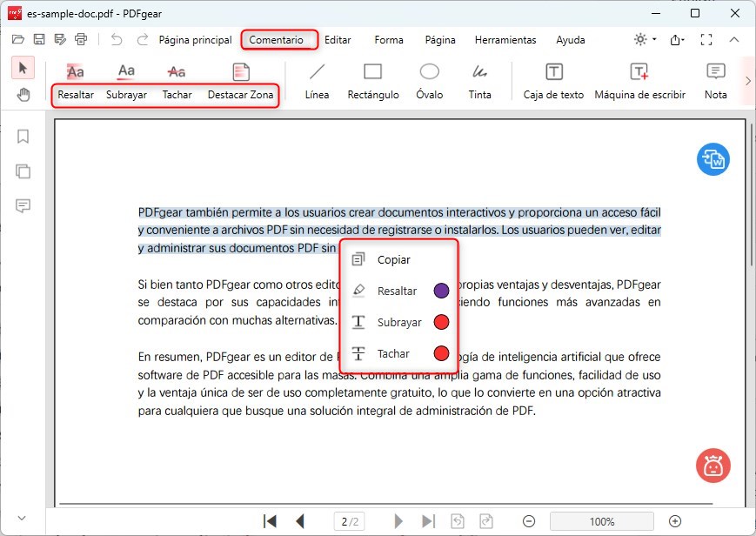This screenshot has height=536, width=756.
Task: Click the blue convert to Word button
Action: 713,159
